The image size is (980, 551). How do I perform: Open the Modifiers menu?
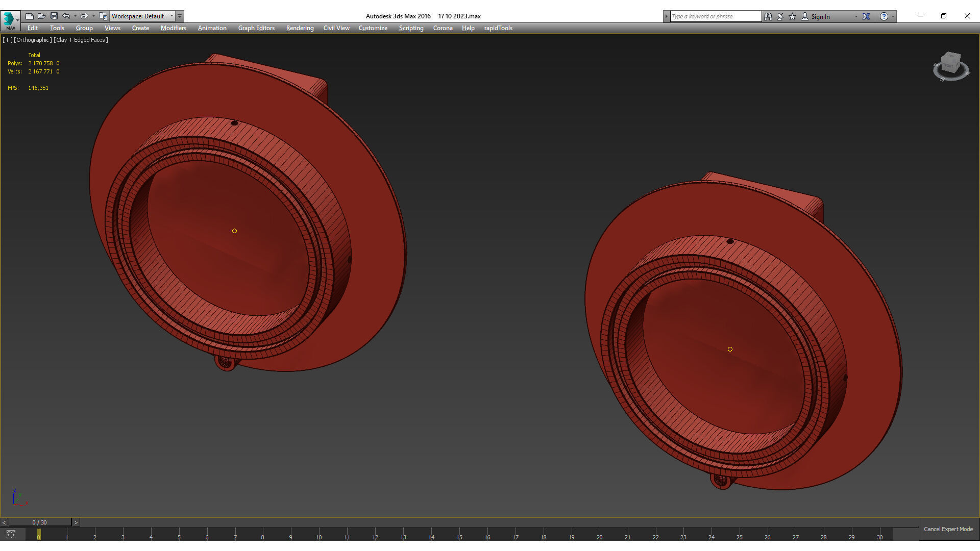174,28
